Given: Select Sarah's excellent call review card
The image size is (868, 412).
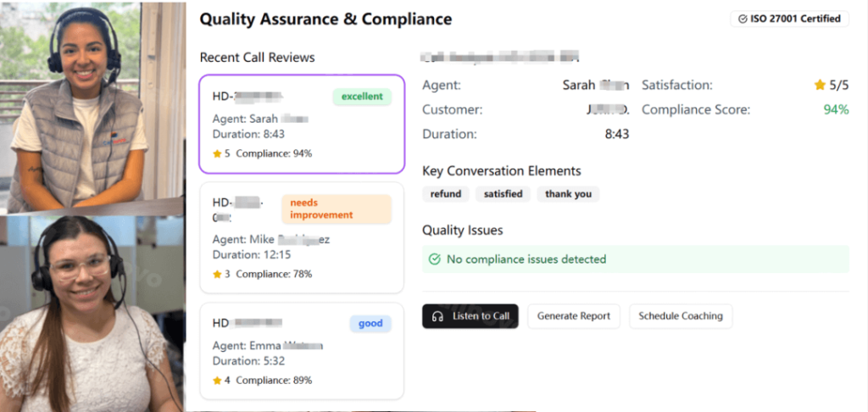Looking at the screenshot, I should pyautogui.click(x=301, y=124).
